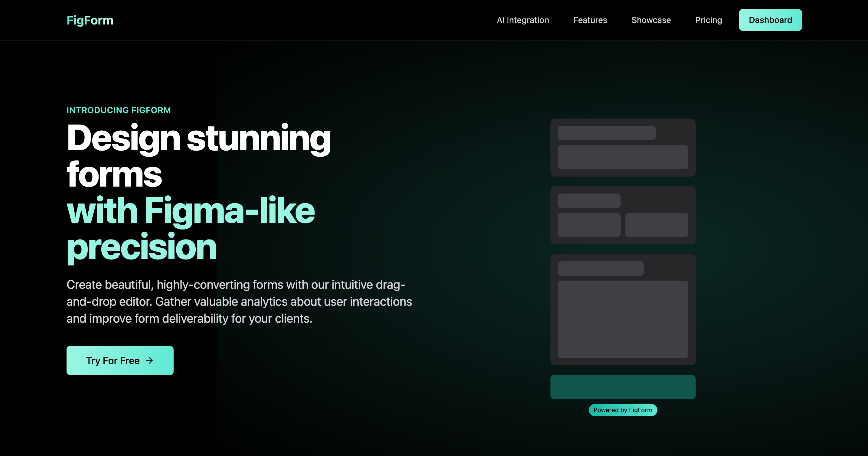Click the input field in the top form card
The width and height of the screenshot is (868, 456).
[x=623, y=158]
